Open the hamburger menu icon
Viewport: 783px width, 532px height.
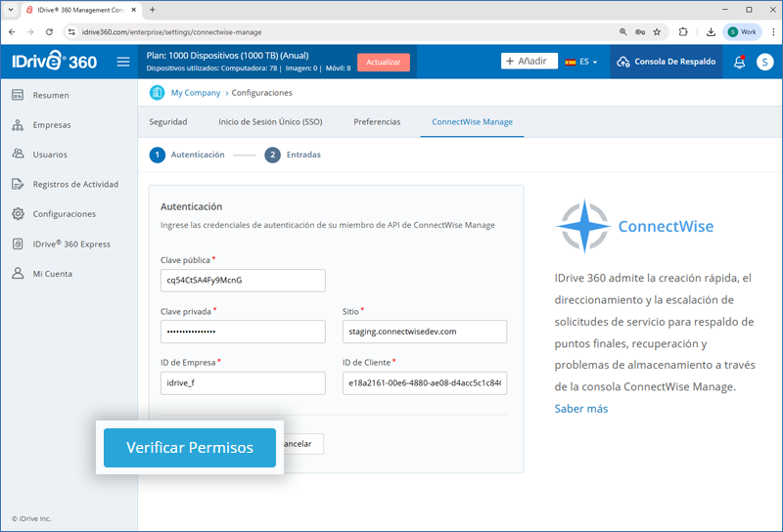click(123, 62)
